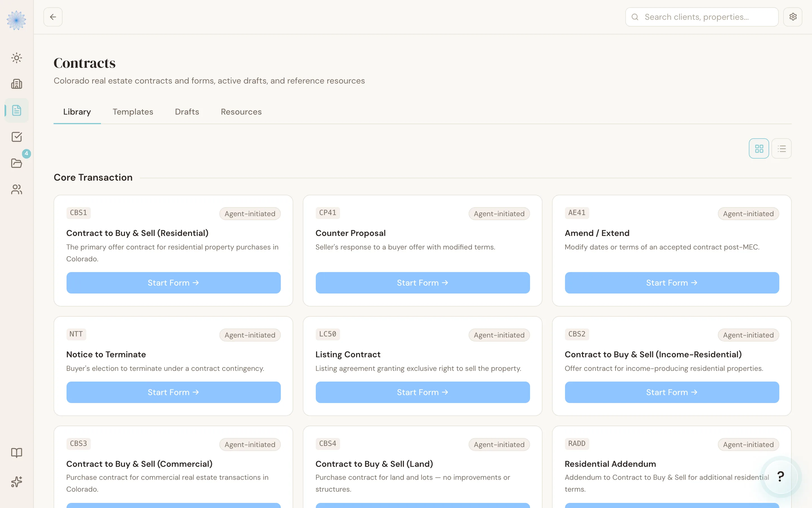Open the Contract to Buy & Sell (Residential) title
This screenshot has height=508, width=812.
[x=137, y=233]
